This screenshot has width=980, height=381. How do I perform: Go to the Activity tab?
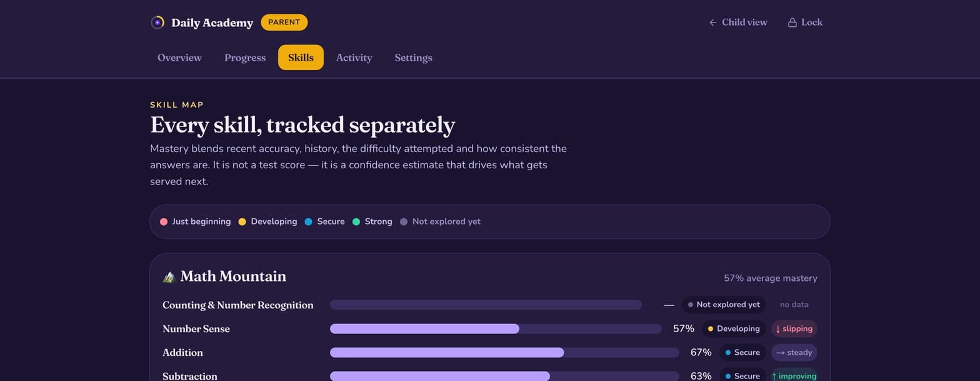click(354, 58)
